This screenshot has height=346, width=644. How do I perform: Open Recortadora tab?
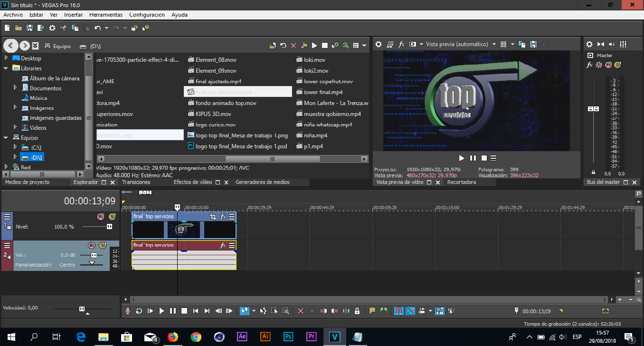[x=462, y=182]
